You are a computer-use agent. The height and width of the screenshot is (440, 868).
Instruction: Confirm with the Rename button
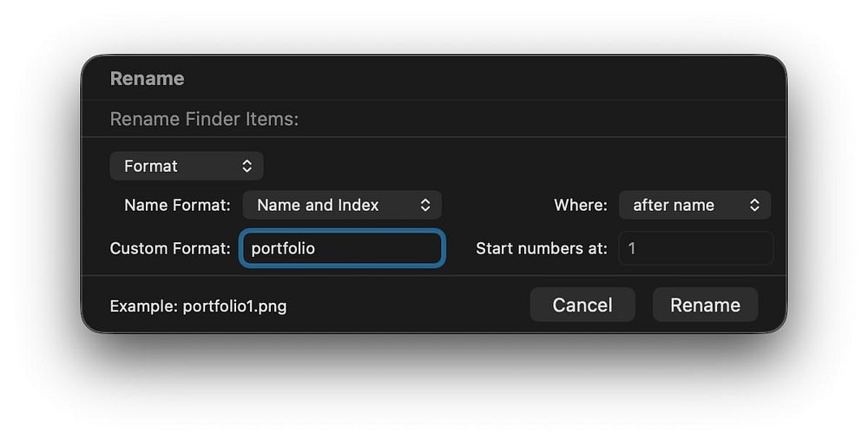[x=705, y=305]
